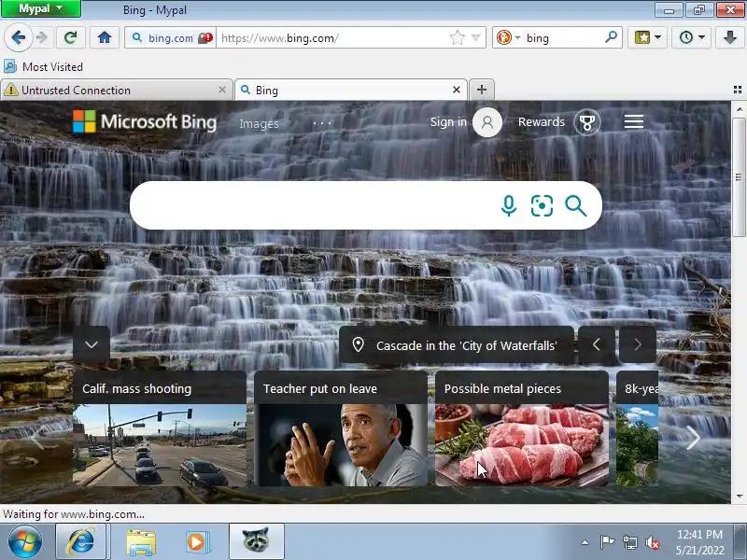This screenshot has width=747, height=560.
Task: Show the tab groups grid icon
Action: pos(738,90)
